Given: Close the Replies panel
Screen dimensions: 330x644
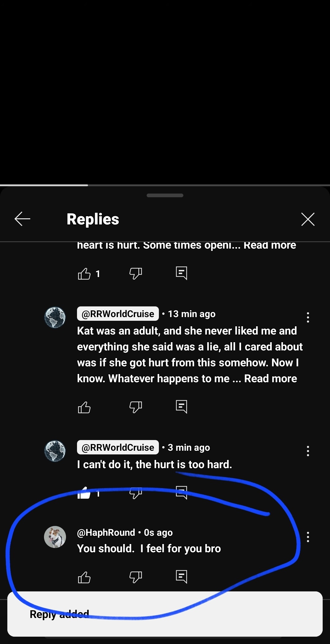Looking at the screenshot, I should 308,219.
